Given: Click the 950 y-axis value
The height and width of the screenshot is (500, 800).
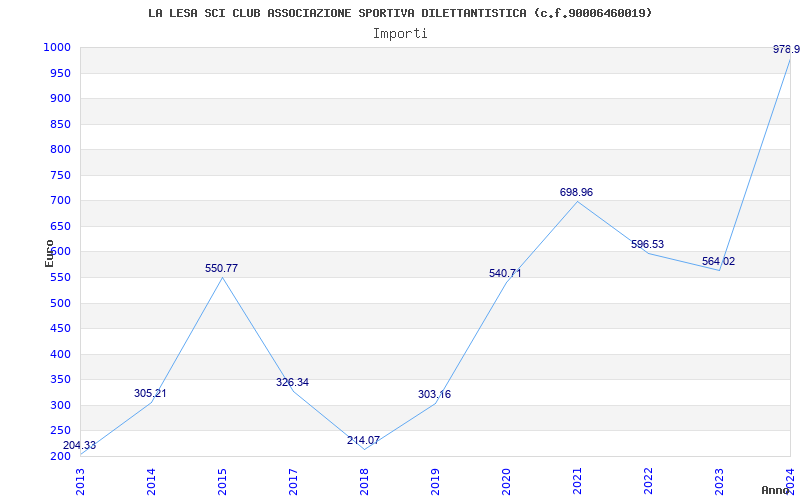Looking at the screenshot, I should (60, 73).
